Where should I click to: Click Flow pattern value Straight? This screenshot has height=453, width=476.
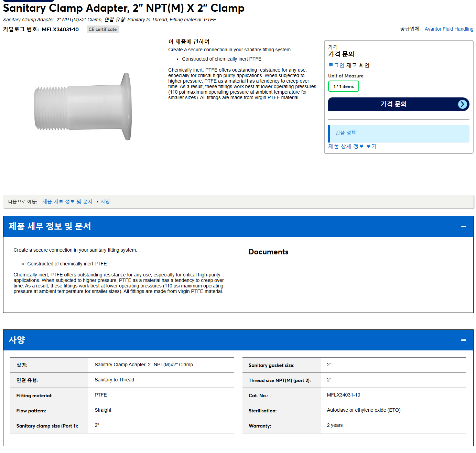click(x=103, y=410)
